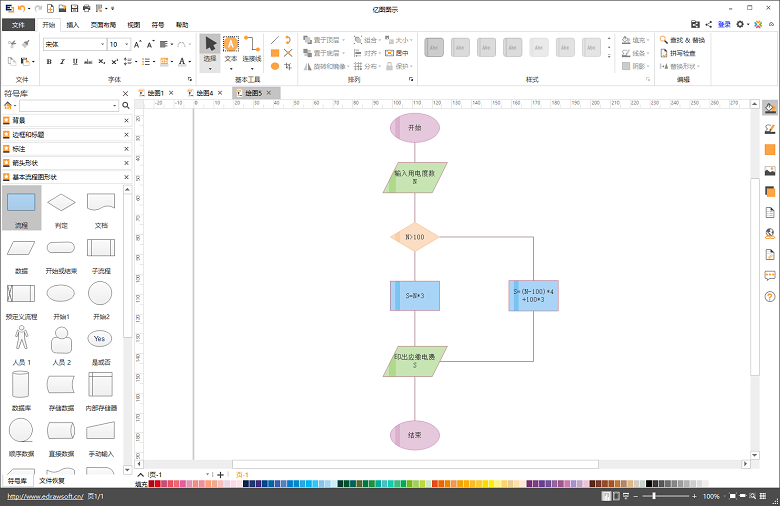Open the 插入 ribbon tab
Image resolution: width=780 pixels, height=506 pixels.
[74, 24]
